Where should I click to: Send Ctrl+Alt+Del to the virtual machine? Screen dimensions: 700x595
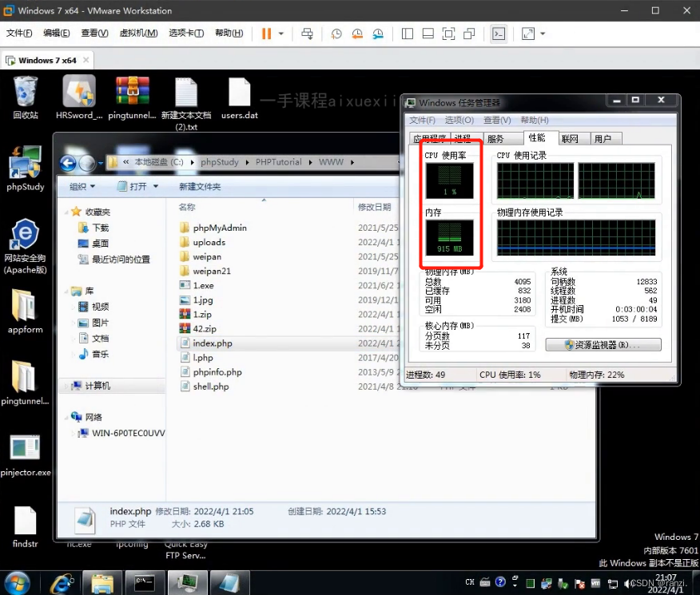307,34
